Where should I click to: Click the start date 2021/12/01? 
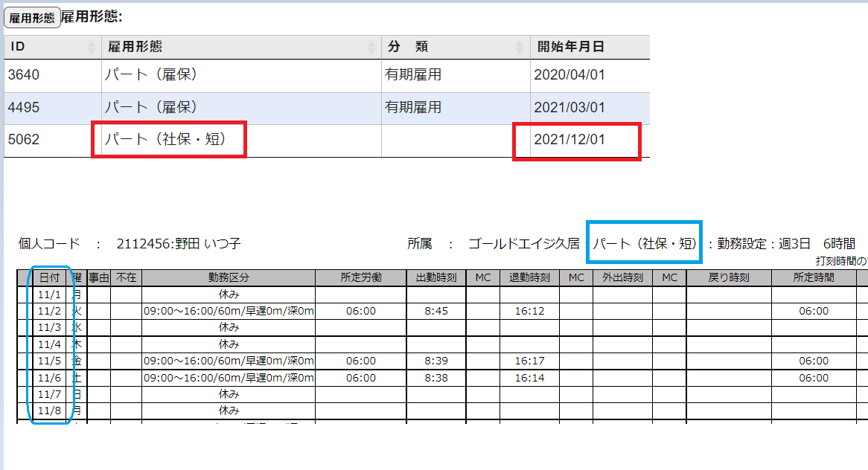tap(569, 140)
